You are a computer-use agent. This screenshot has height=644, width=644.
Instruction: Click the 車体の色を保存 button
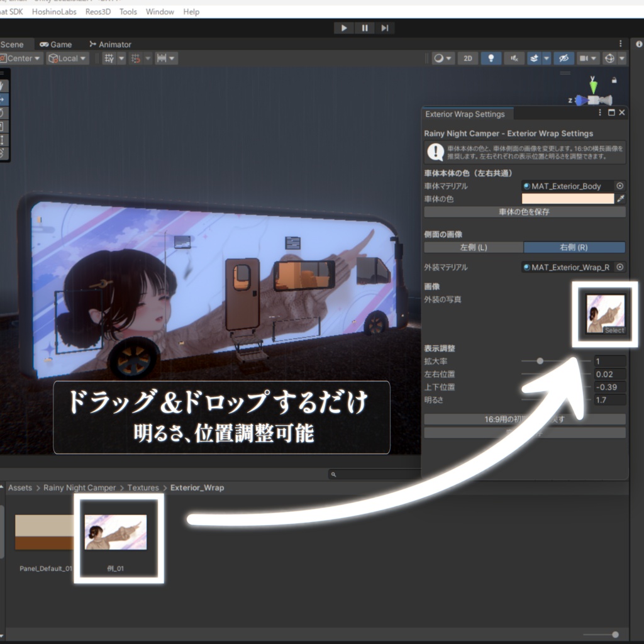click(x=525, y=212)
